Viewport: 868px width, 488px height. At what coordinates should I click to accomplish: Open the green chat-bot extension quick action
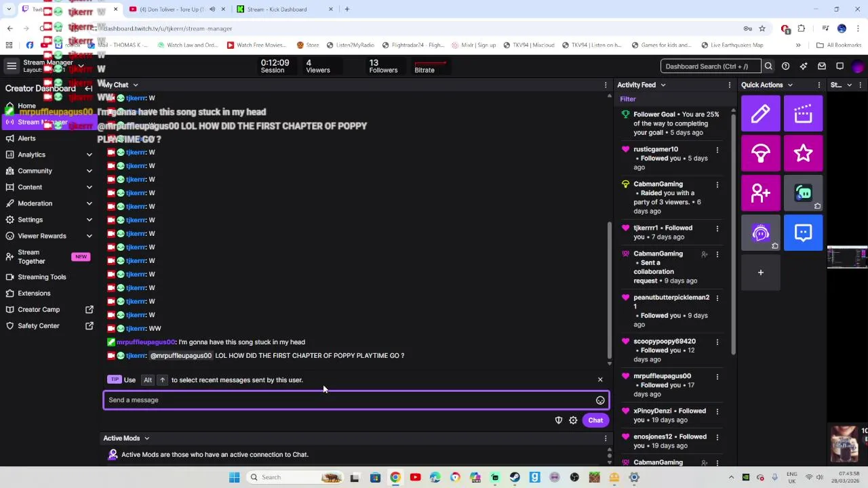pyautogui.click(x=803, y=193)
